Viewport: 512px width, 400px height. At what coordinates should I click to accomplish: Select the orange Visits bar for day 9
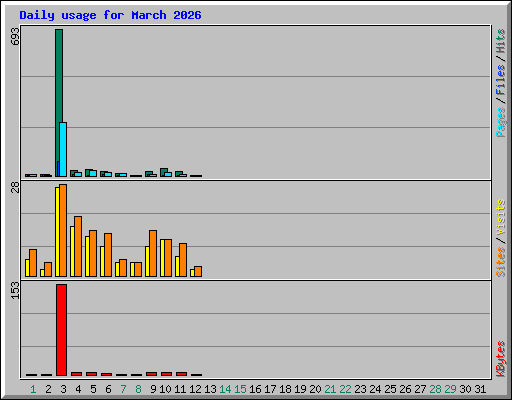click(x=153, y=253)
